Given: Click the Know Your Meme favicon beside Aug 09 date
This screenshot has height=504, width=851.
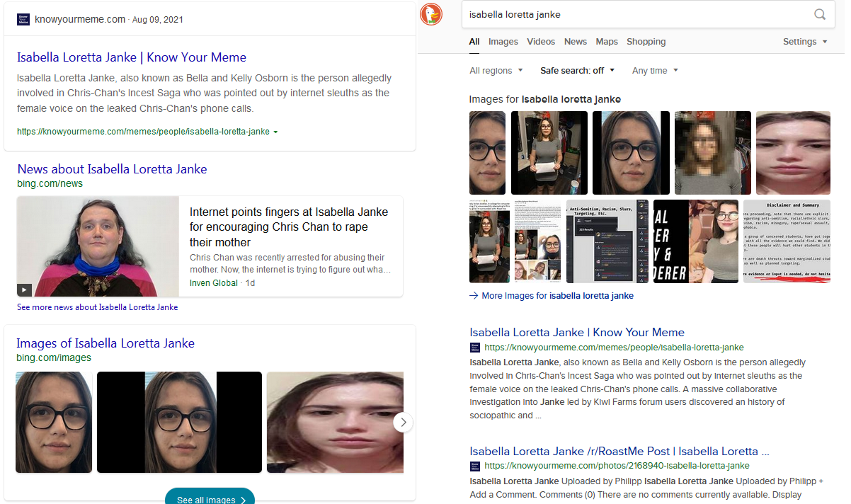Looking at the screenshot, I should click(x=23, y=19).
